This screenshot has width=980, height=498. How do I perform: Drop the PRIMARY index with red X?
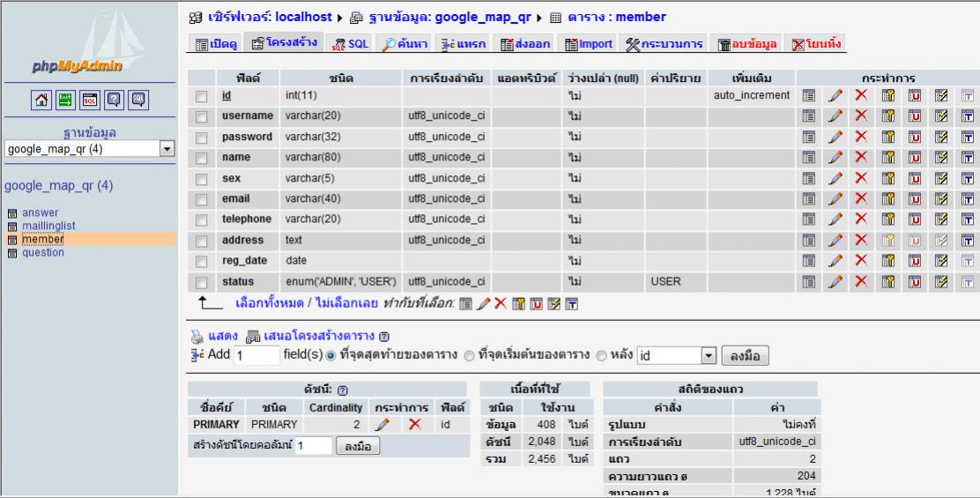[414, 424]
